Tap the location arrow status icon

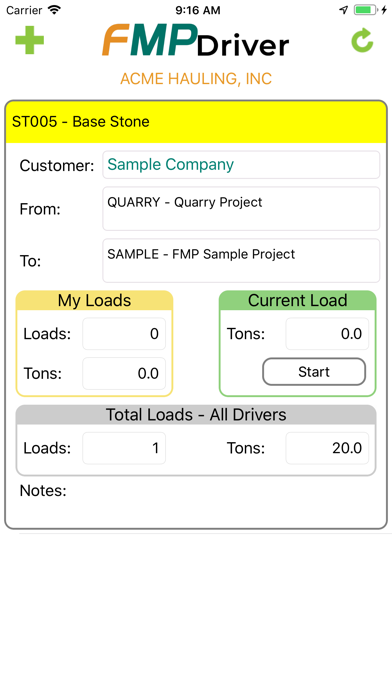344,10
